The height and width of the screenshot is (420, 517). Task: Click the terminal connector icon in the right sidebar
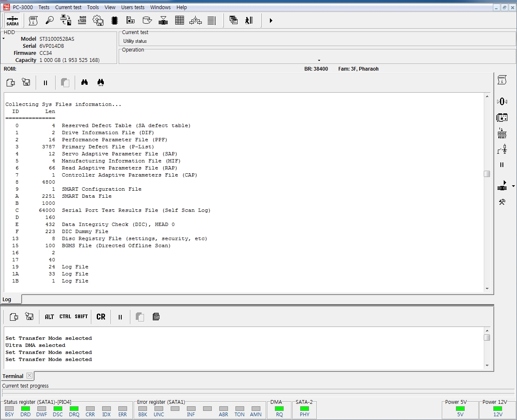click(x=502, y=149)
